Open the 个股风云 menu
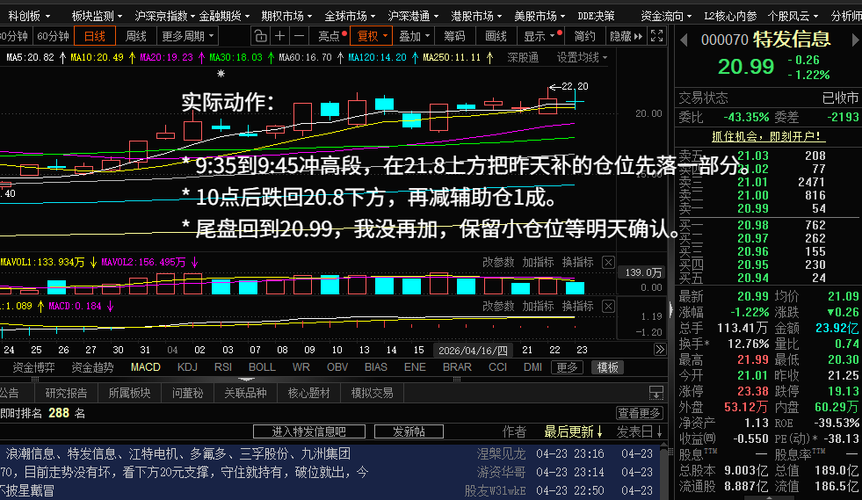The height and width of the screenshot is (500, 862). [x=793, y=16]
